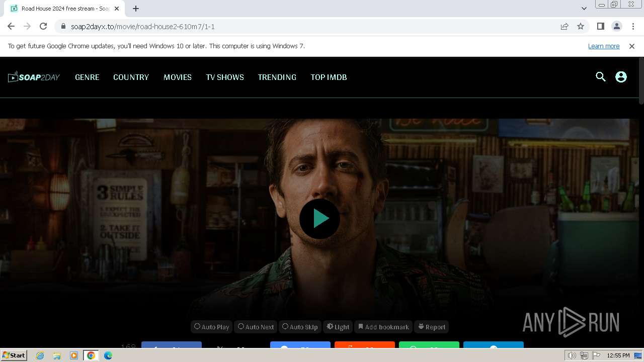
Task: Open the Windows Start menu
Action: pyautogui.click(x=14, y=355)
